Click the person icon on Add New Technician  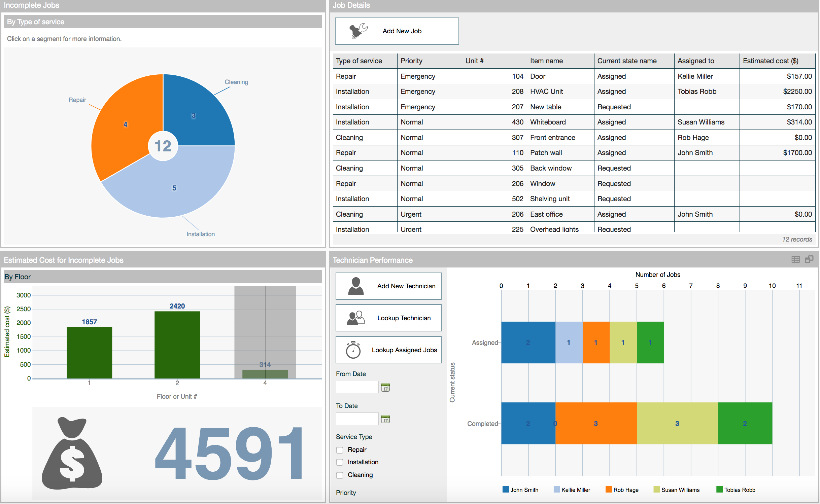click(355, 286)
